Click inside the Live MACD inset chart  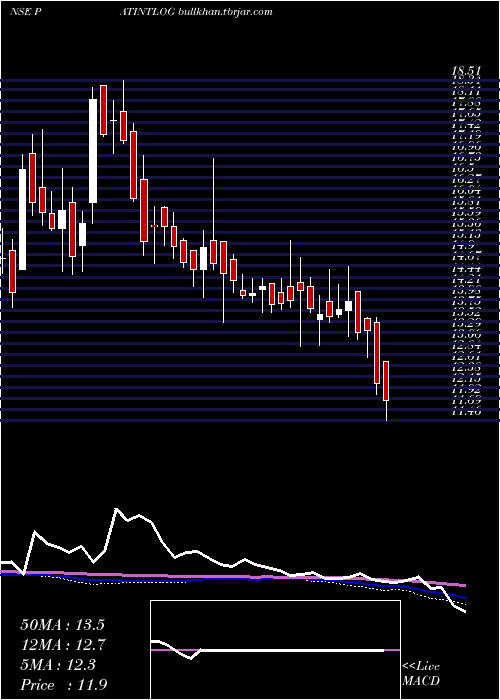(275, 650)
